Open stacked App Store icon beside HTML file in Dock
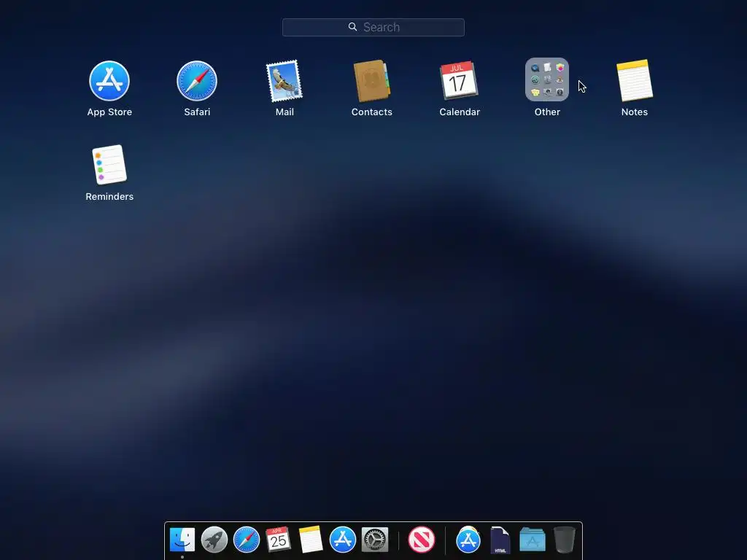 (468, 540)
